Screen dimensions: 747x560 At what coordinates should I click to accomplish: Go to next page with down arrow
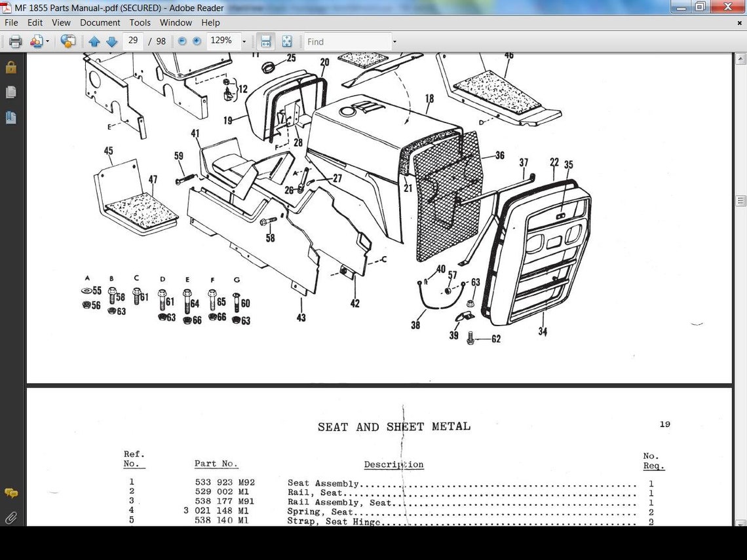click(111, 41)
